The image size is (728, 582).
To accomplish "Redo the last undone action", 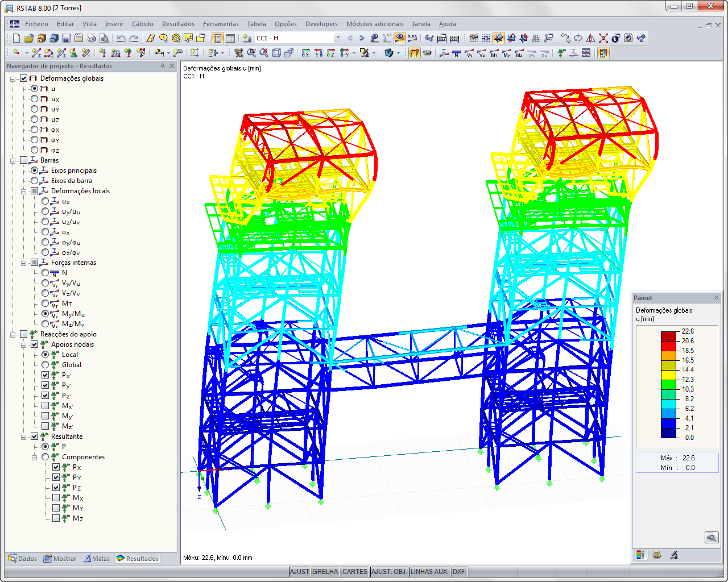I will [134, 38].
